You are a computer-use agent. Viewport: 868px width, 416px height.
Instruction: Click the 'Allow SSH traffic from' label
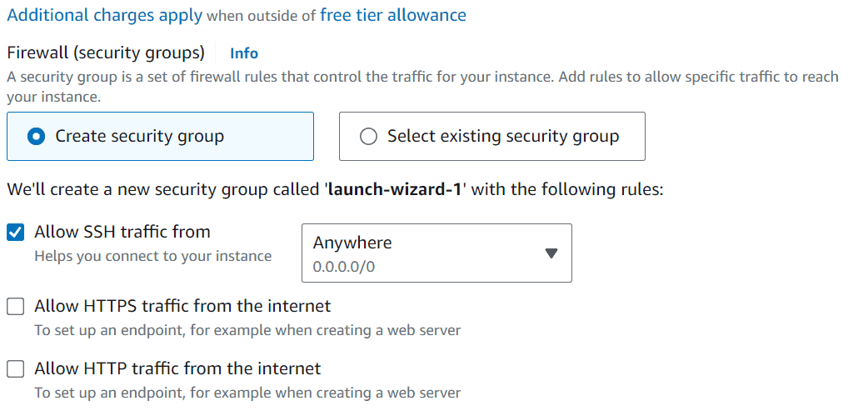(122, 232)
